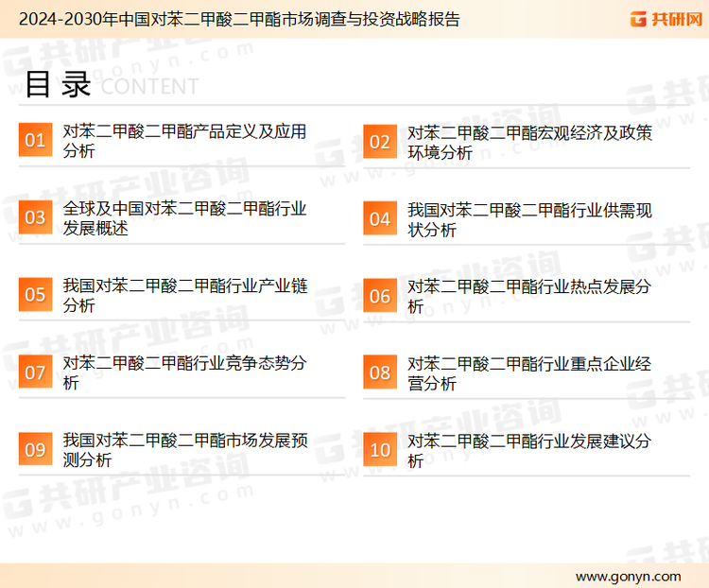Click the orange 03 number badge
This screenshot has width=709, height=588.
pos(35,217)
